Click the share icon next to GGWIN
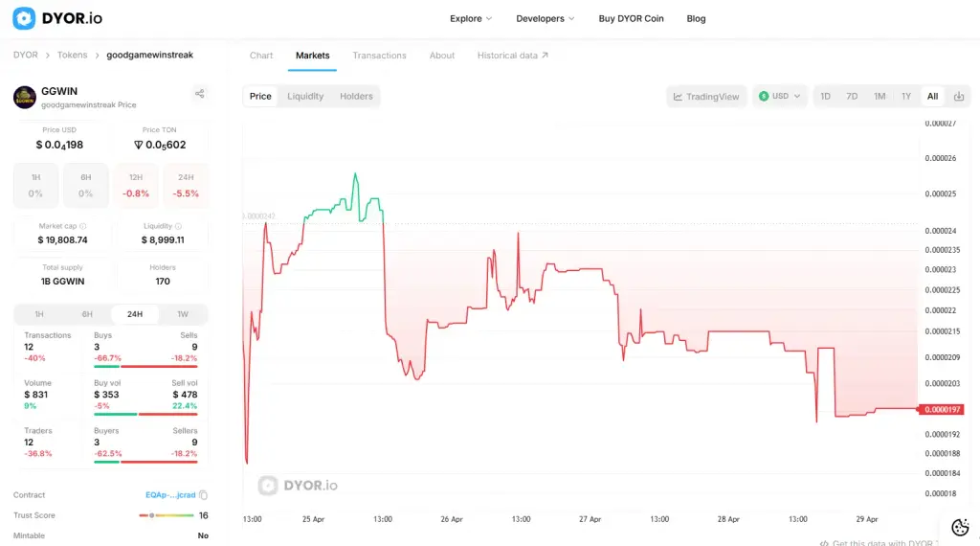 click(199, 93)
